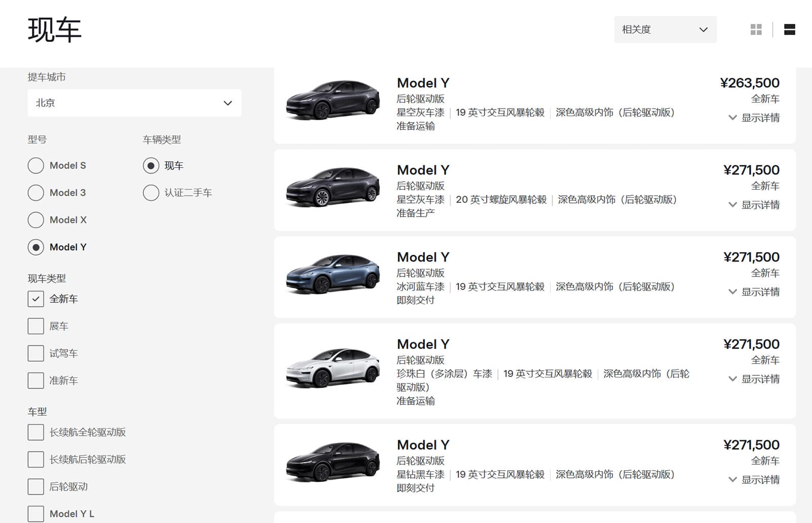Select the Model S radio button
Image resolution: width=812 pixels, height=523 pixels.
coord(36,165)
